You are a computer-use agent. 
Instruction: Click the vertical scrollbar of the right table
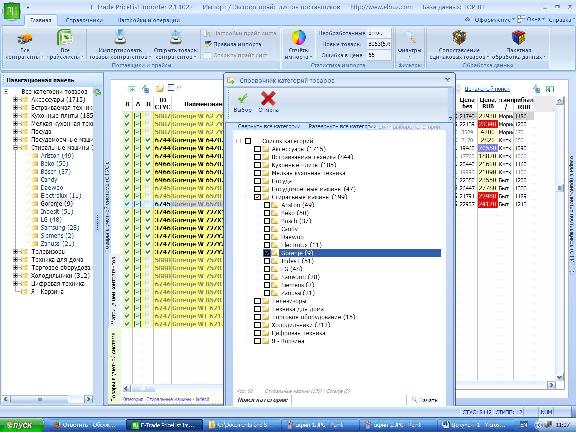559,239
